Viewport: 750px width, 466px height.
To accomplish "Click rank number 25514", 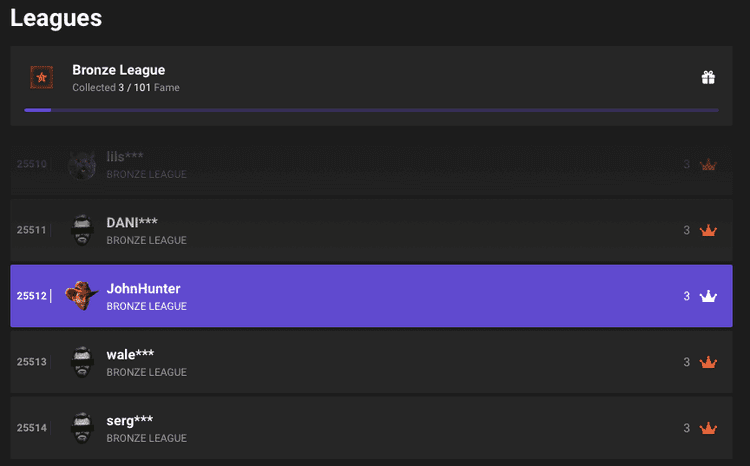I will [x=32, y=428].
